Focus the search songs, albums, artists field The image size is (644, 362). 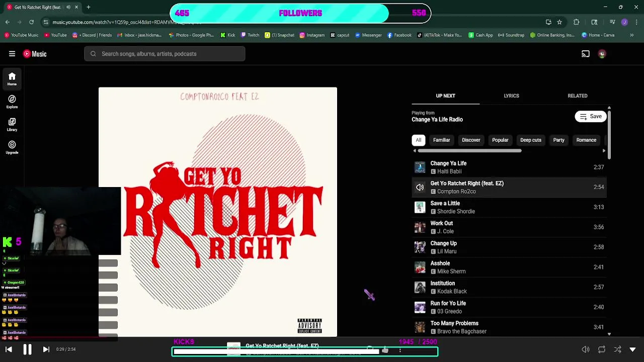165,54
